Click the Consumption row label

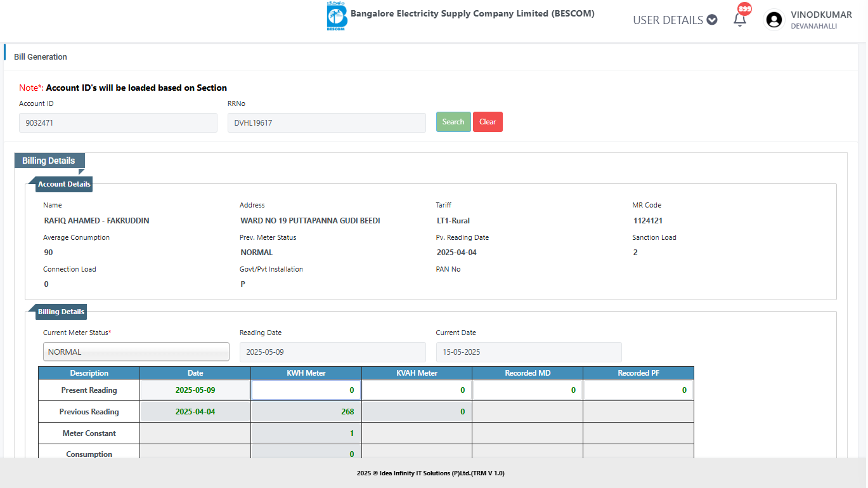(89, 454)
